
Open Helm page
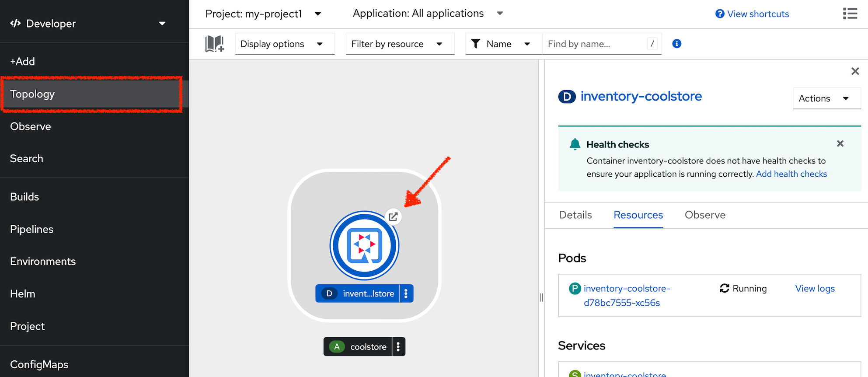94,294
